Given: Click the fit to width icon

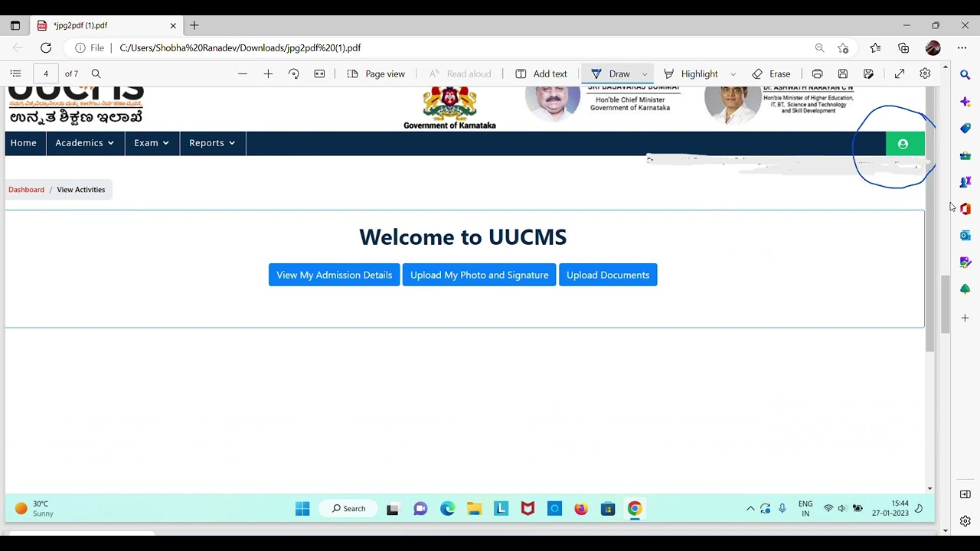Looking at the screenshot, I should pos(319,73).
